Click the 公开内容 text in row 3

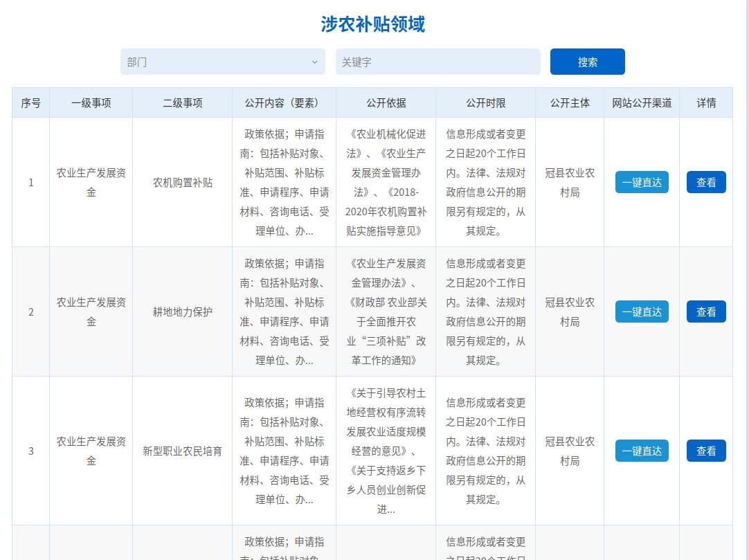[x=285, y=451]
